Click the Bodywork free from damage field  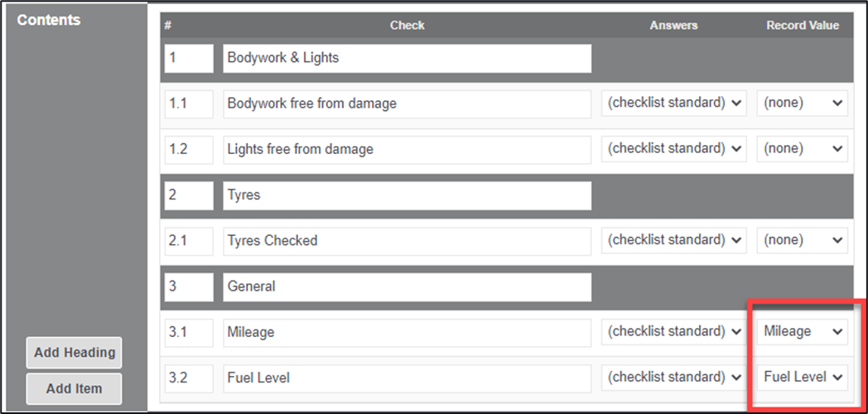pos(407,103)
